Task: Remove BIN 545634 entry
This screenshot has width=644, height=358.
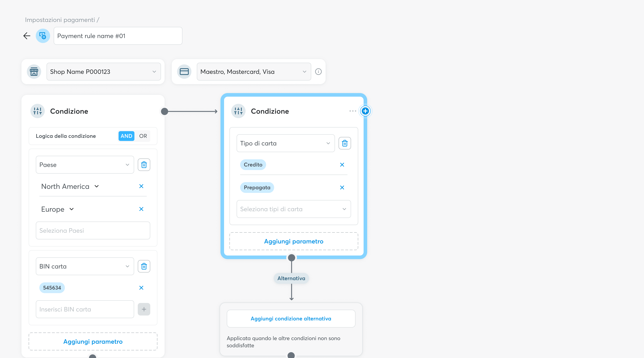Action: coord(141,288)
